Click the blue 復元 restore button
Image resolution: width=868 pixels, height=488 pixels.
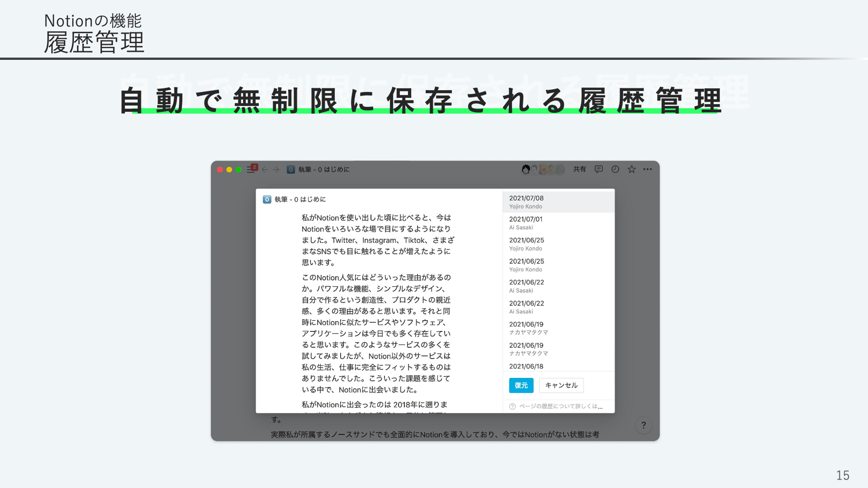click(x=521, y=385)
